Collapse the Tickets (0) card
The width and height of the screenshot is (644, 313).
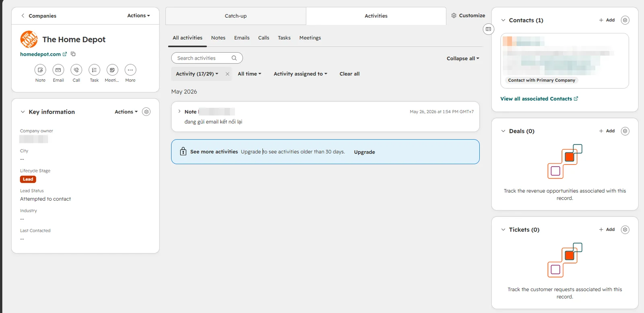[x=503, y=230]
